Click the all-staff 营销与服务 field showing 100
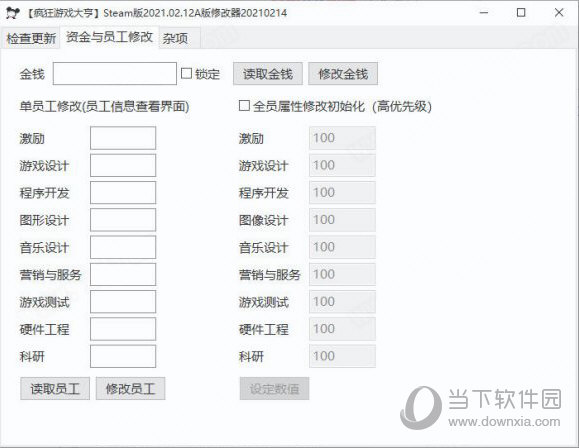Screen dimensions: 579x448 342,274
